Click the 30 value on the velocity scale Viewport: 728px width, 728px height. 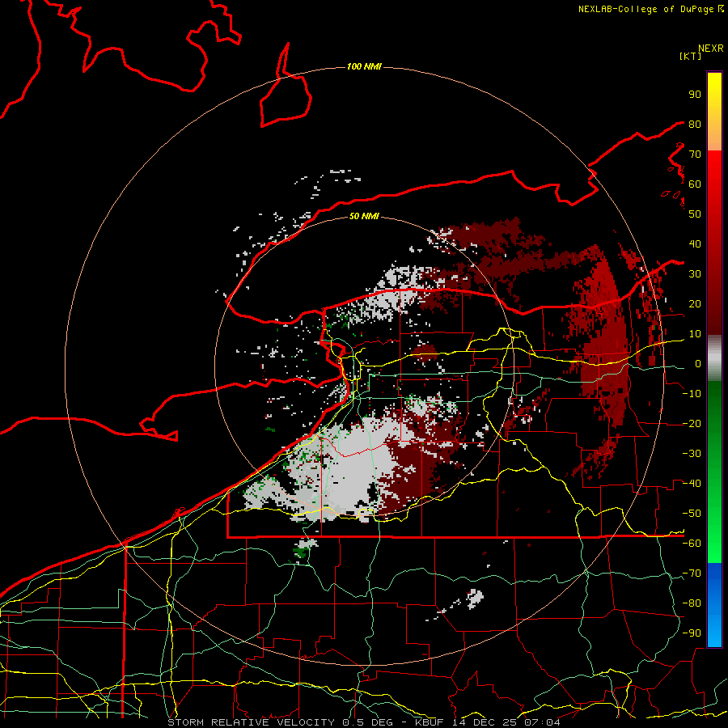point(695,274)
